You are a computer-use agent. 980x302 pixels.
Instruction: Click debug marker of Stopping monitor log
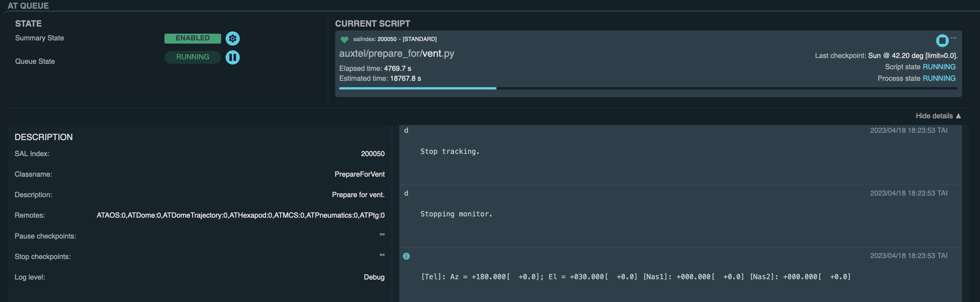pyautogui.click(x=406, y=193)
